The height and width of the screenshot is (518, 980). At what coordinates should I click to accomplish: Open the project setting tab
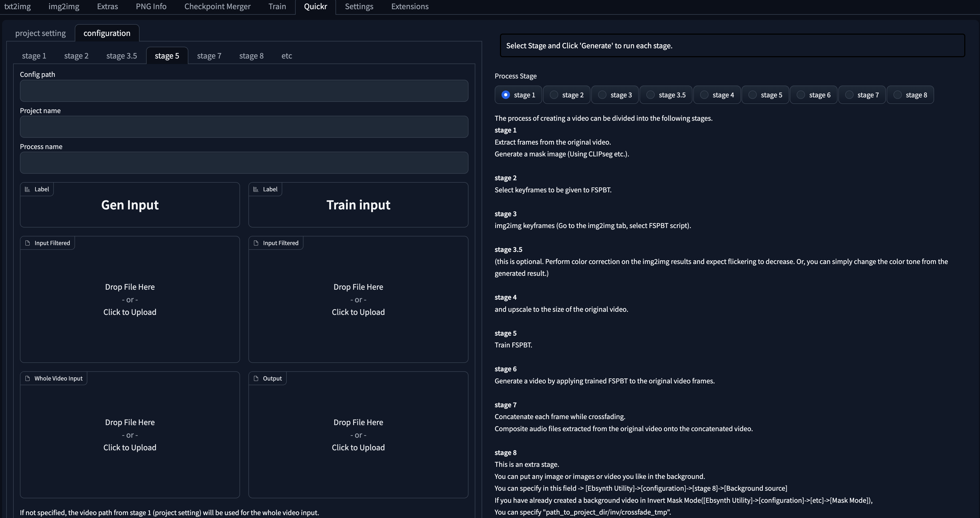pos(40,33)
